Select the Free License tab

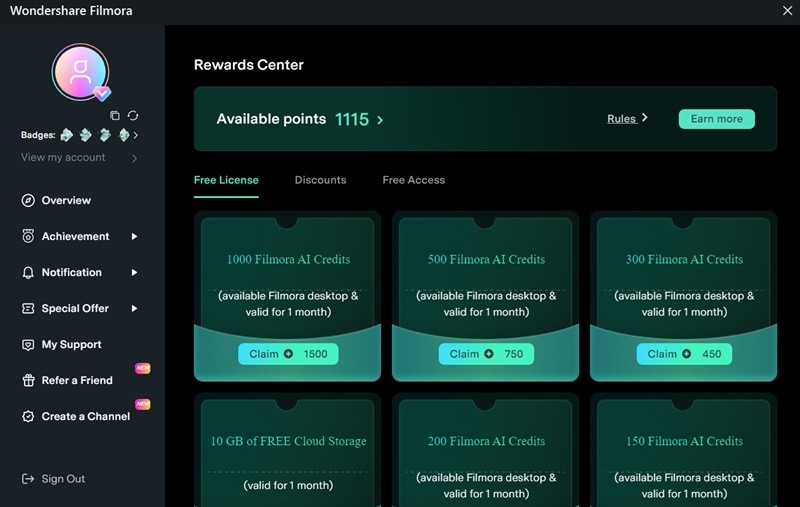pos(226,180)
